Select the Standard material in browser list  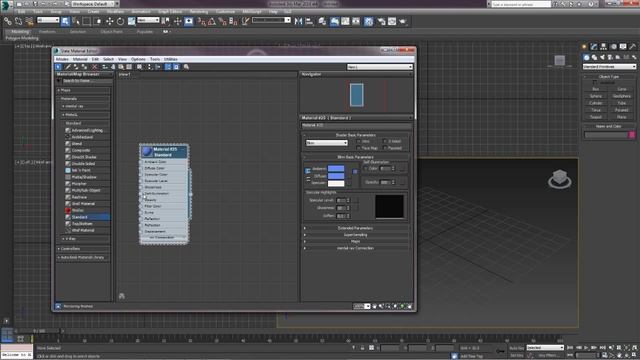(x=87, y=217)
